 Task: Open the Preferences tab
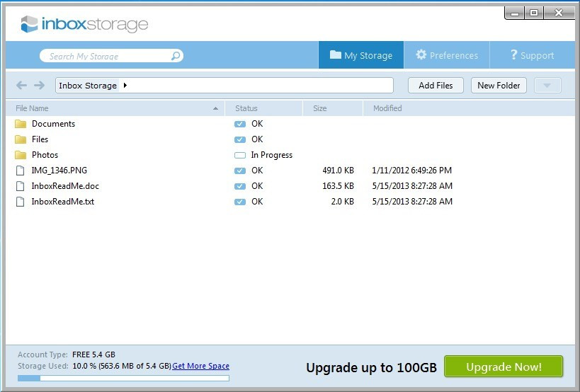pos(447,55)
